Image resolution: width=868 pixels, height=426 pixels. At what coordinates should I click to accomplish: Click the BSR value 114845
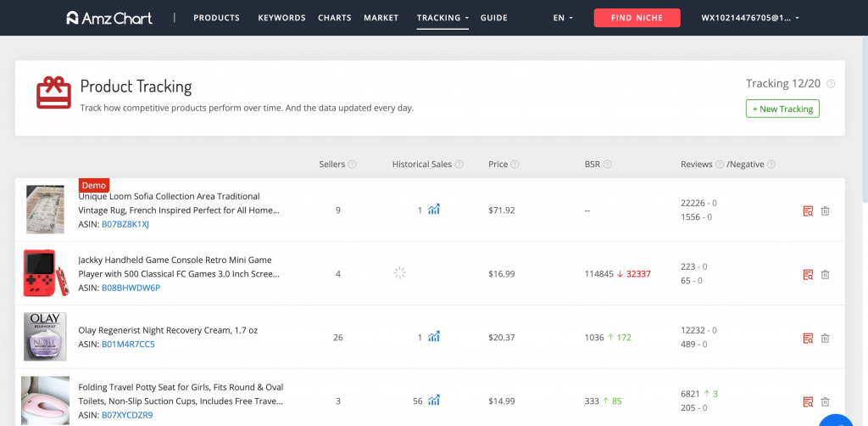(599, 273)
